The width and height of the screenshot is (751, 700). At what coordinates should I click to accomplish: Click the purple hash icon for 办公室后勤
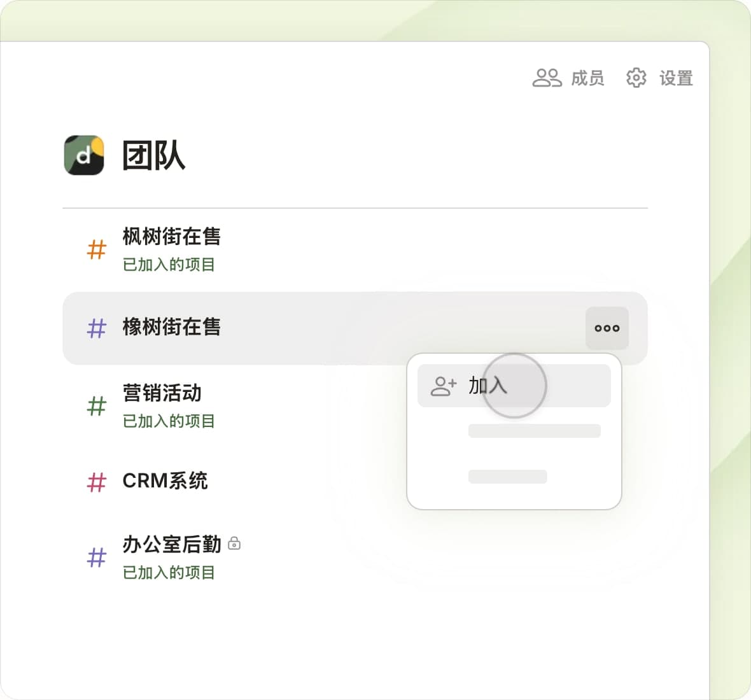click(x=97, y=557)
